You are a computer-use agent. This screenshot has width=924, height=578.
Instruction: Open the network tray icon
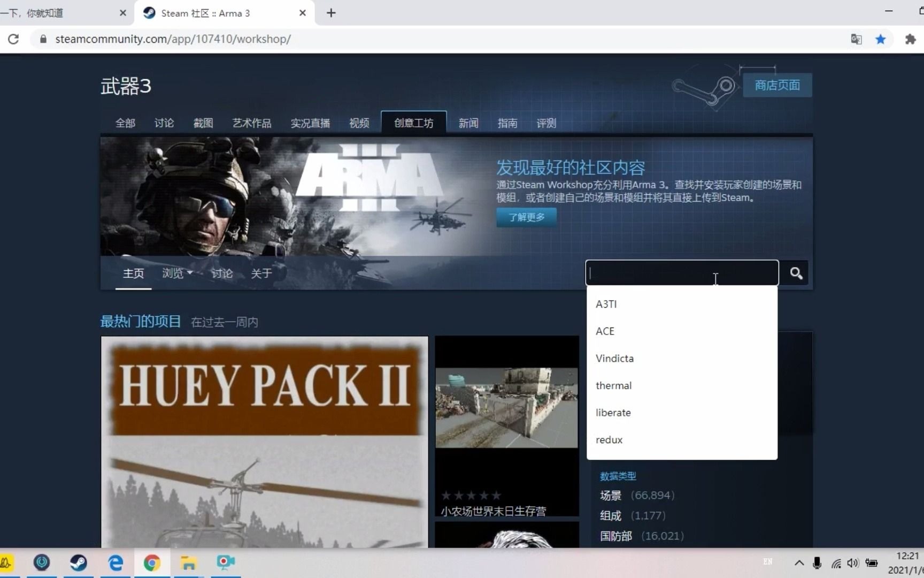click(836, 562)
